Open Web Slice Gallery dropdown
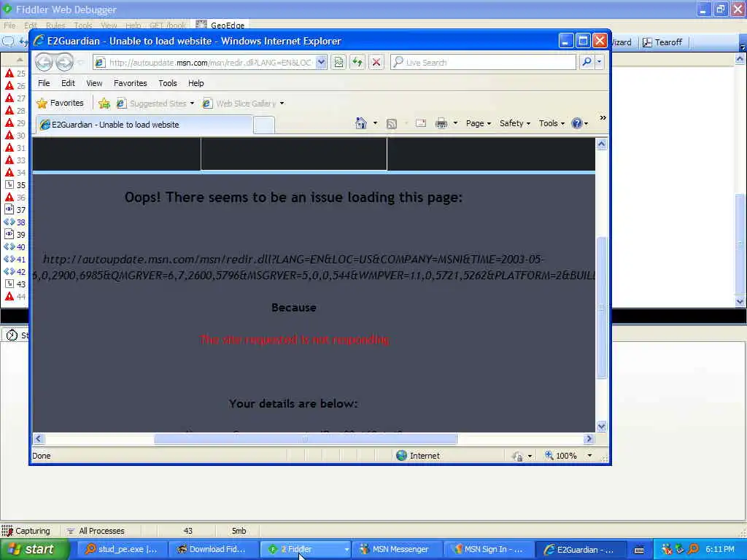 click(x=243, y=104)
